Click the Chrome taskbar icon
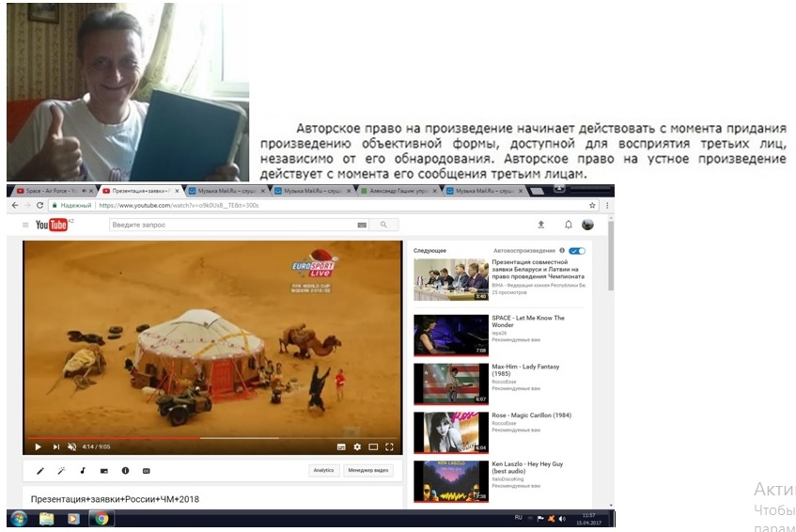 pyautogui.click(x=102, y=519)
